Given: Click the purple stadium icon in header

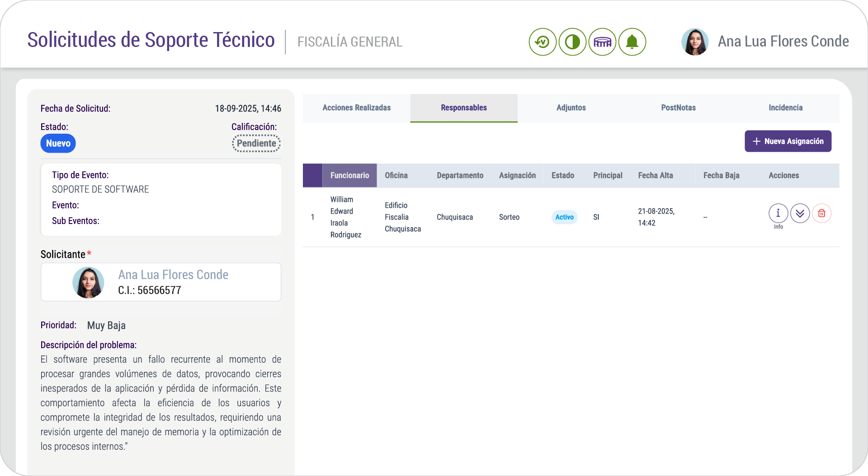Looking at the screenshot, I should [x=602, y=42].
